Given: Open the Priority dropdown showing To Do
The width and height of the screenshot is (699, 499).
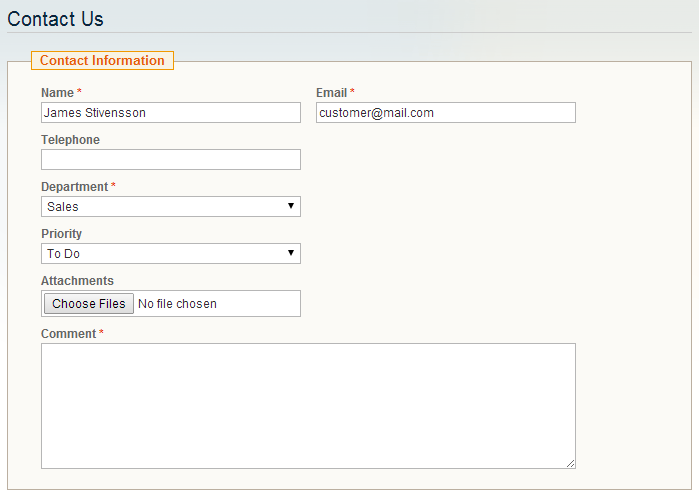Looking at the screenshot, I should pos(171,253).
